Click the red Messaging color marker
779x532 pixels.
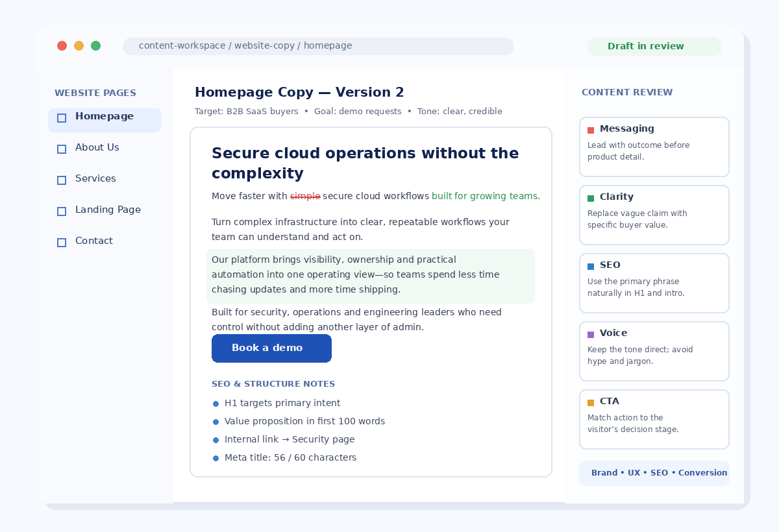[591, 130]
